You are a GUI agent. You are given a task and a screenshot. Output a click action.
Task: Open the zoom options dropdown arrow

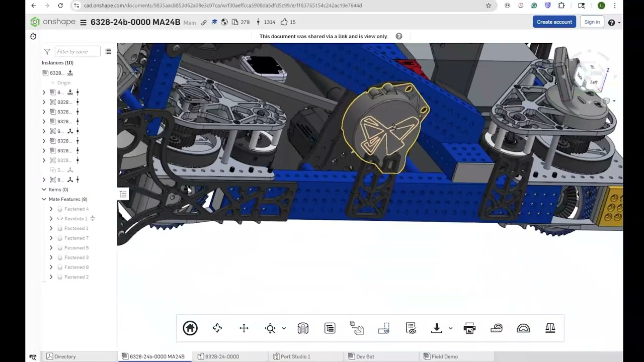pyautogui.click(x=284, y=328)
